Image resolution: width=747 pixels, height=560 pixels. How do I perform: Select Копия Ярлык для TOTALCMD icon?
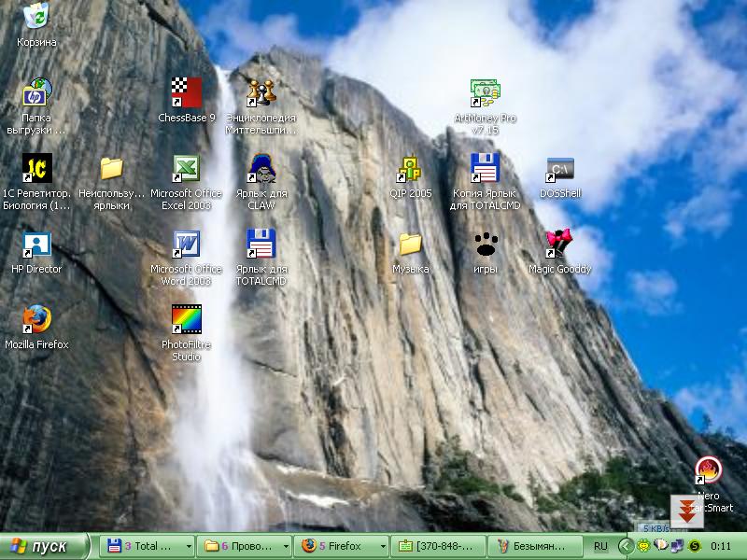485,168
